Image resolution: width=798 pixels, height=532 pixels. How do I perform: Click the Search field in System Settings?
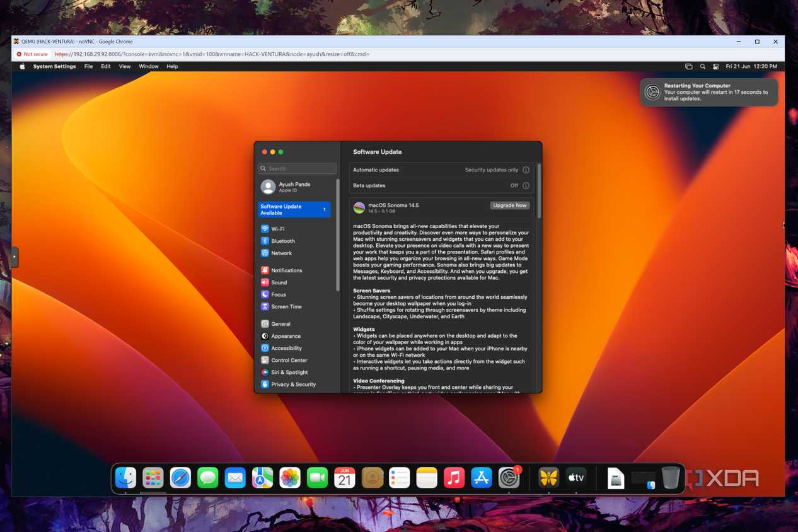coord(298,168)
